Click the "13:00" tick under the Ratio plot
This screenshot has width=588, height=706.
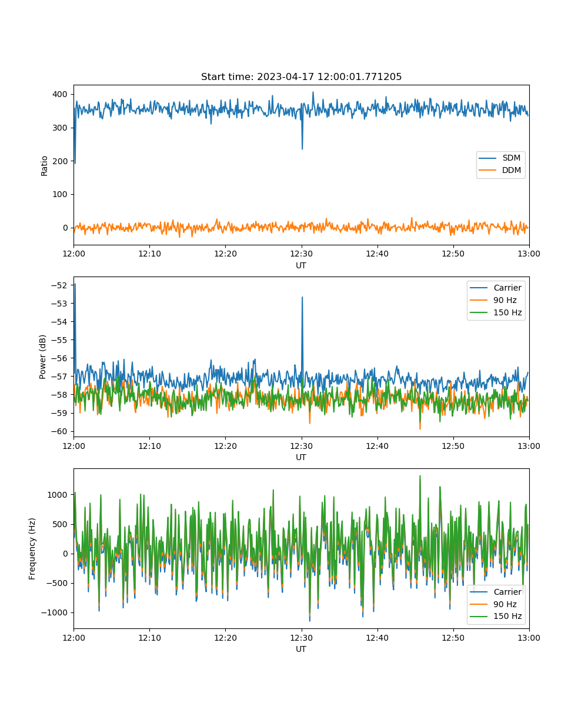[529, 254]
